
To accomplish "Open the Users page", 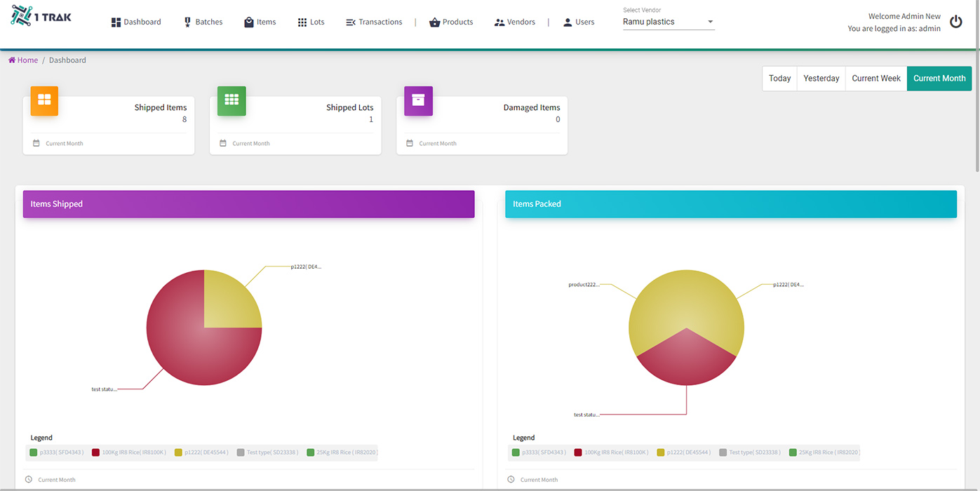I will tap(579, 22).
